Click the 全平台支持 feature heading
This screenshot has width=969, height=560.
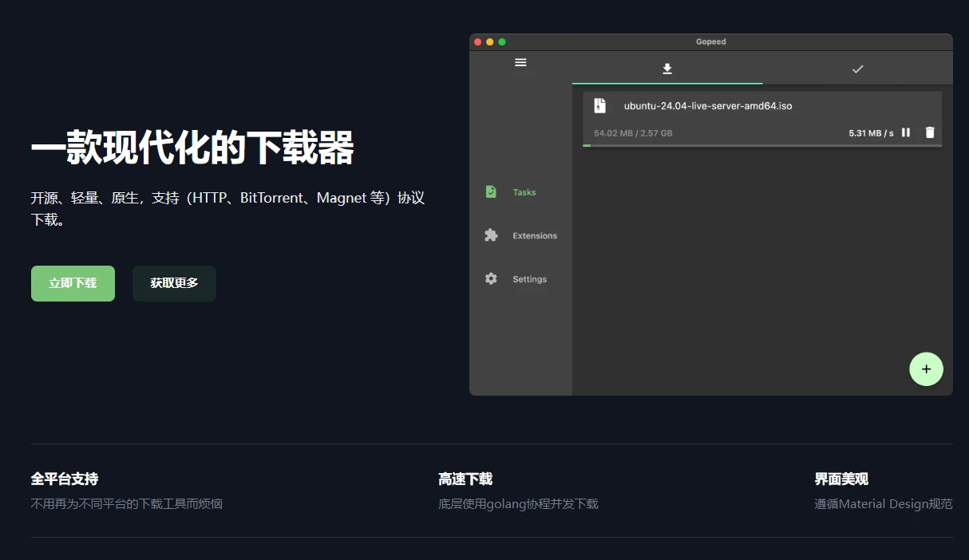click(x=65, y=479)
